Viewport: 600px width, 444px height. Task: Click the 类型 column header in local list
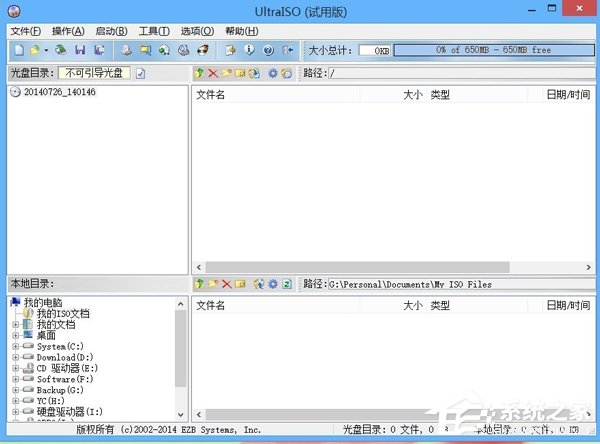[440, 305]
